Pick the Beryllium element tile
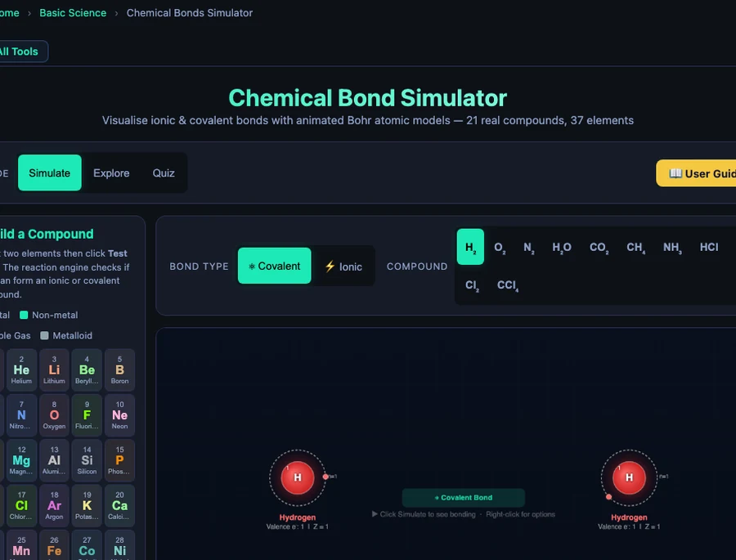This screenshot has width=736, height=560. (87, 370)
